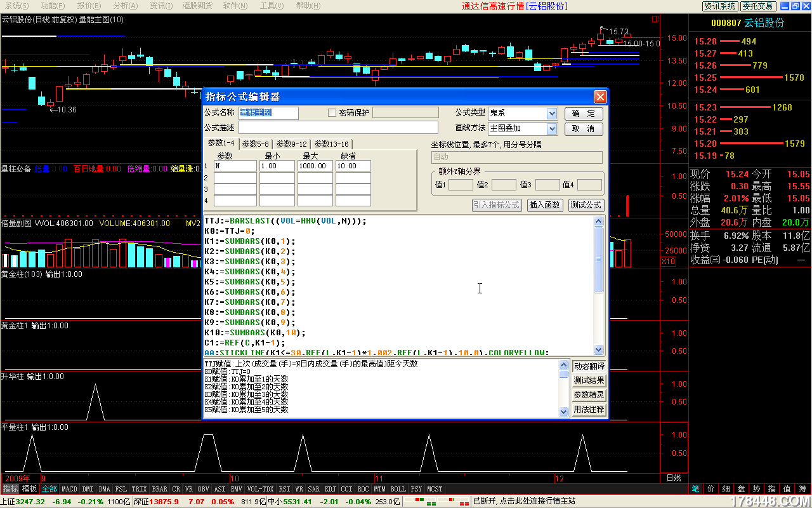Click the 用法注释 button
This screenshot has height=508, width=812.
tap(589, 410)
